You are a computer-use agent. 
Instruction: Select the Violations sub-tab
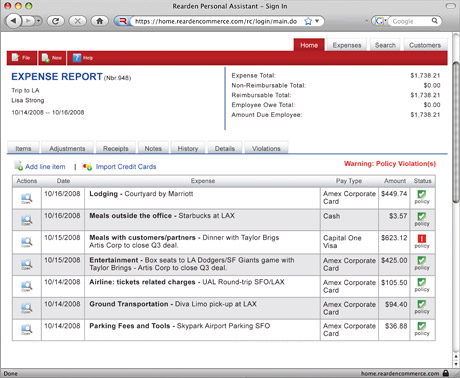click(x=266, y=148)
